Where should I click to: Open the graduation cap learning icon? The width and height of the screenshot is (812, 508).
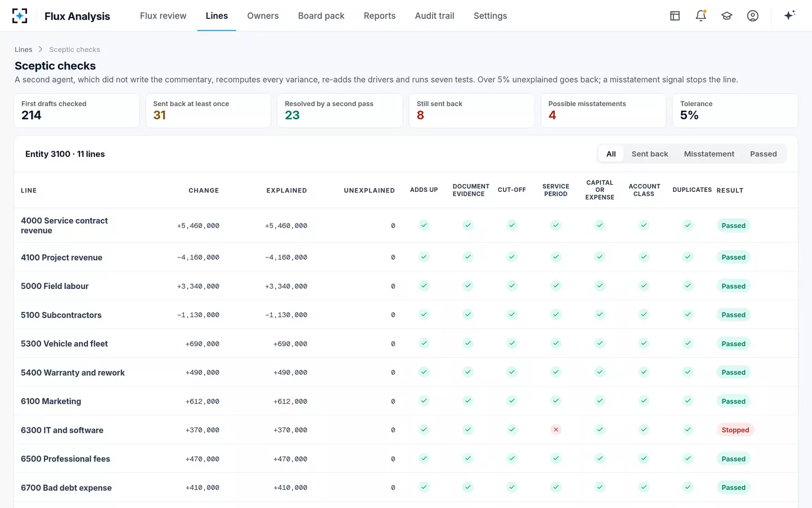tap(727, 16)
